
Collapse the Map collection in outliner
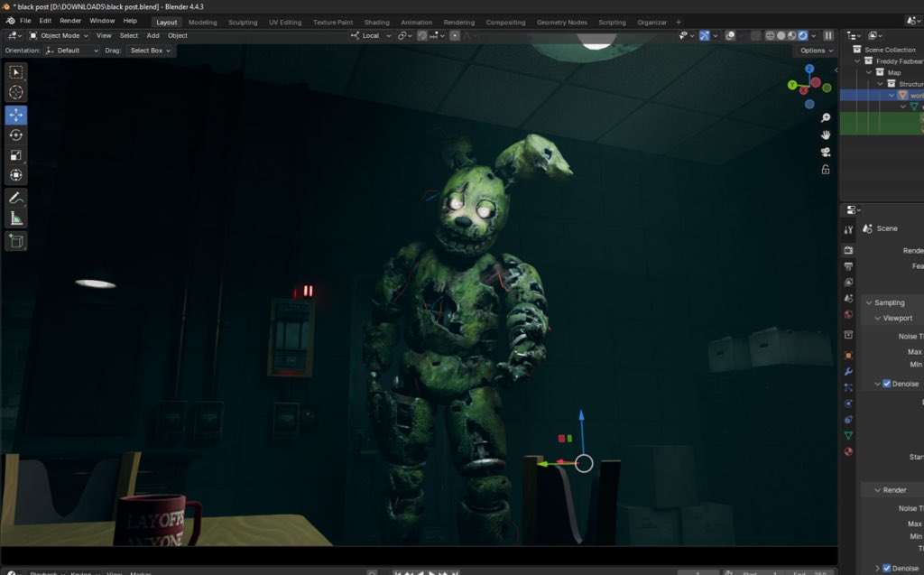[869, 72]
